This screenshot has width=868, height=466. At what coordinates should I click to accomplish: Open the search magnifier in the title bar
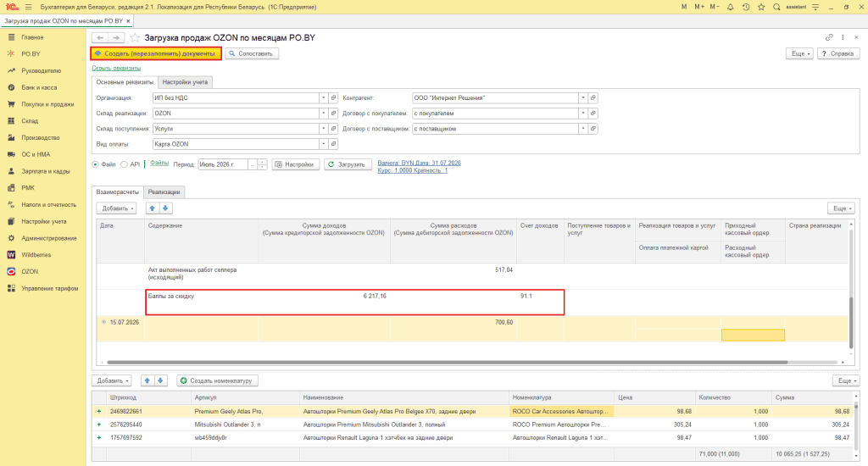coord(776,7)
